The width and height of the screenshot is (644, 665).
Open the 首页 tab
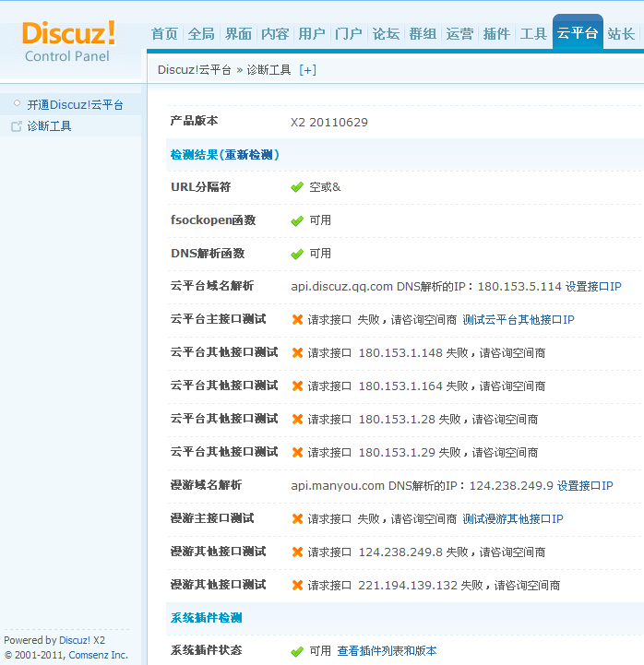[164, 34]
